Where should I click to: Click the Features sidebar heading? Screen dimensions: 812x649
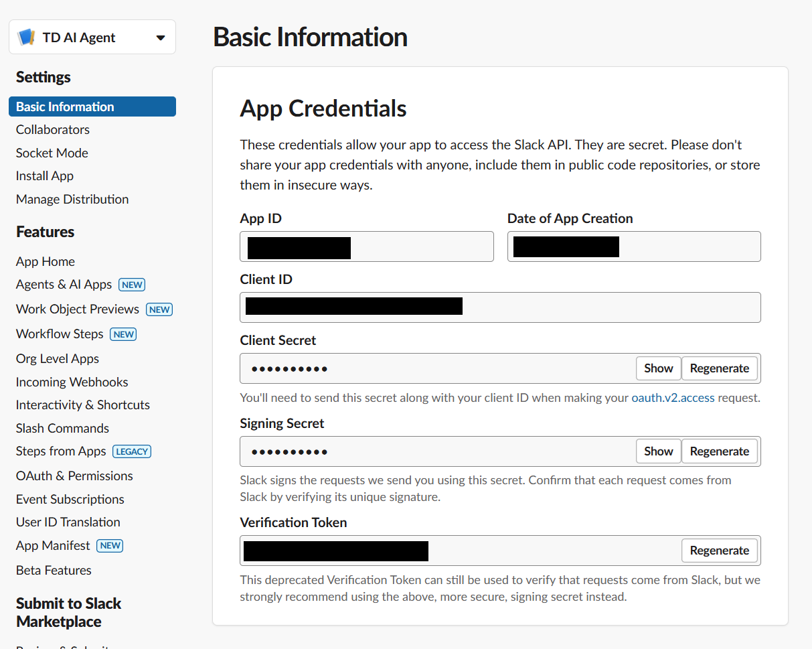pyautogui.click(x=45, y=232)
